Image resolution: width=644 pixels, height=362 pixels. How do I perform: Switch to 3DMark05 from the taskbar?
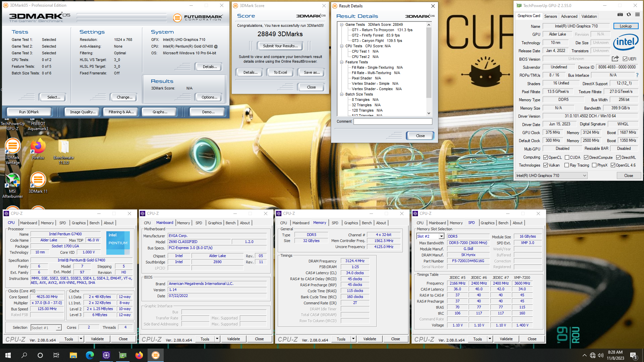156,355
